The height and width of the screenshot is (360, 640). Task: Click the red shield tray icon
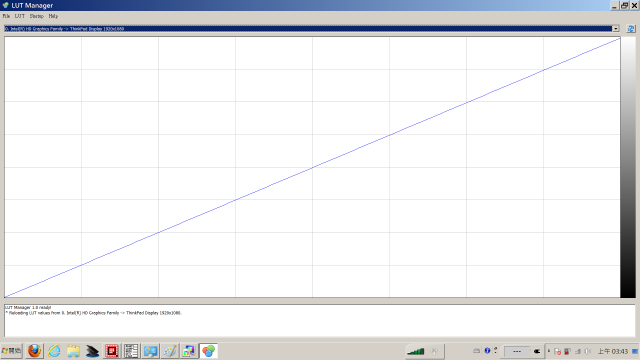pos(567,351)
